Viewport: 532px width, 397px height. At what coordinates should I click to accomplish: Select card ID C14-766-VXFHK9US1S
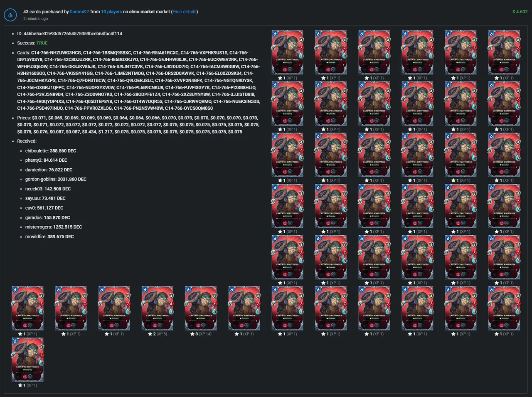pyautogui.click(x=204, y=53)
